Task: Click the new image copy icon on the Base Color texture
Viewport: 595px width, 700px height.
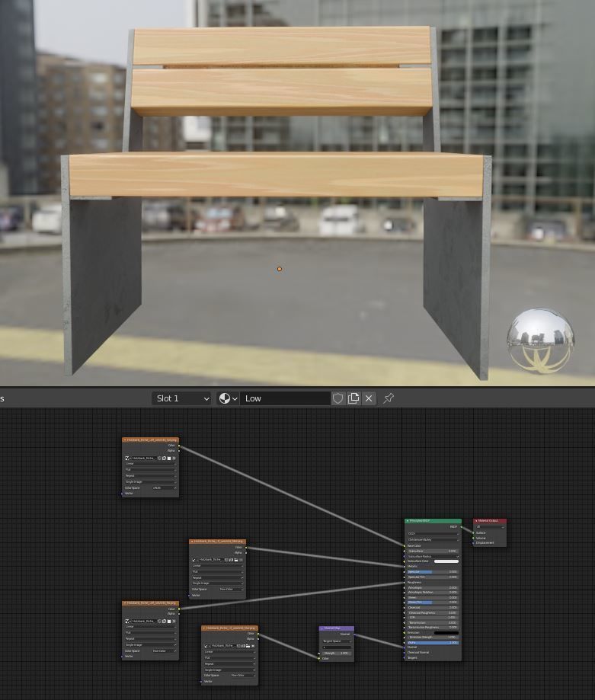Action: point(165,458)
